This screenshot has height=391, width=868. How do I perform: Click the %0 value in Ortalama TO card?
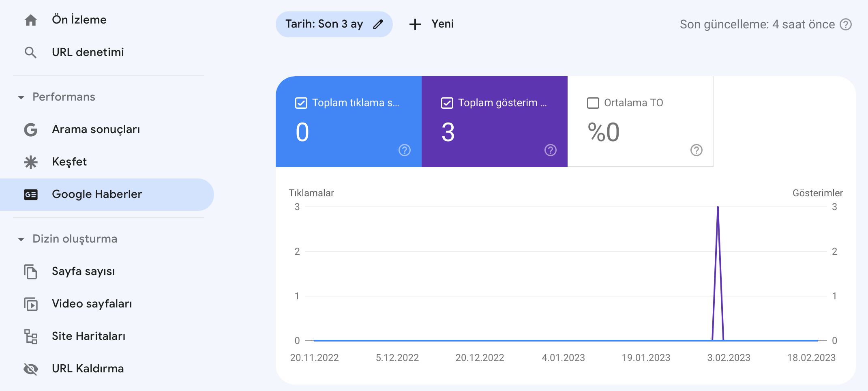coord(604,133)
